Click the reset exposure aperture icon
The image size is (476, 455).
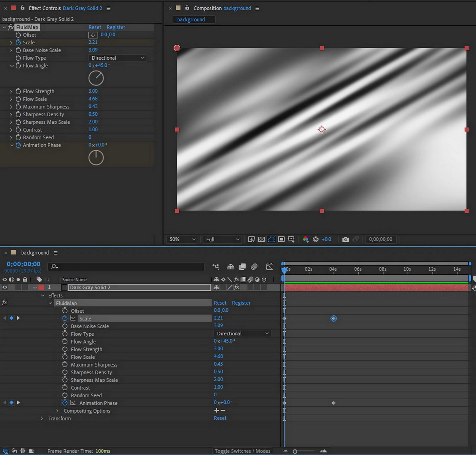[316, 239]
